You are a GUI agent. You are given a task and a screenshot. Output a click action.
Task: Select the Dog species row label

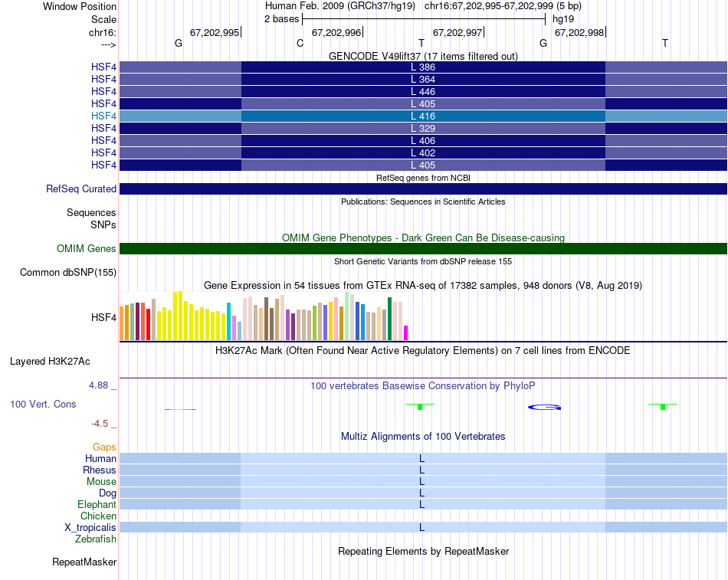108,493
